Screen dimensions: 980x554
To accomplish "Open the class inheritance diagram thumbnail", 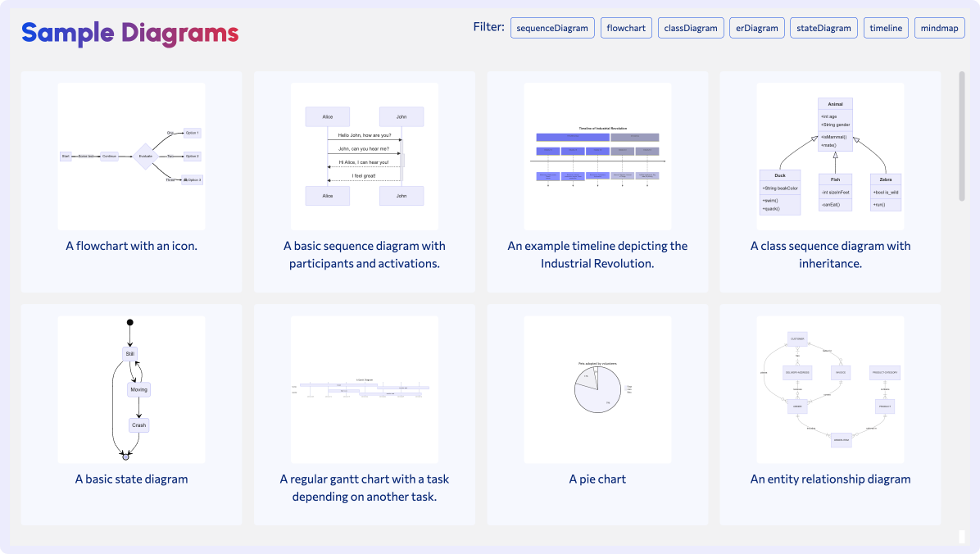I will [830, 156].
